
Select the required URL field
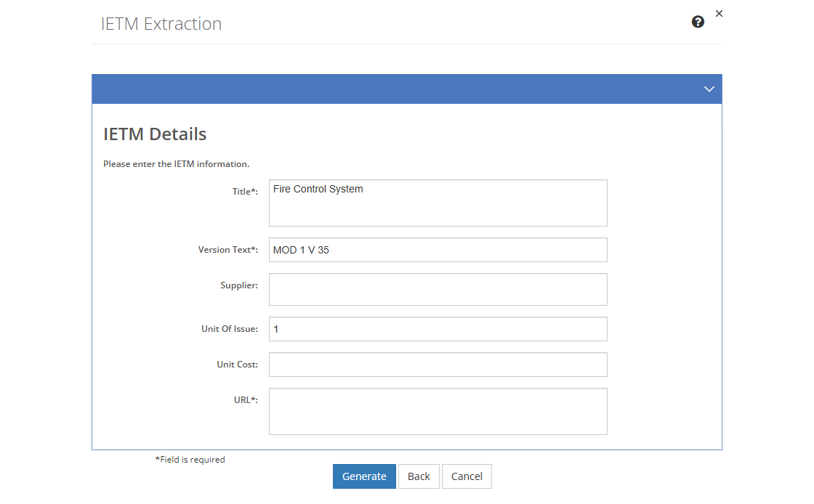pos(438,410)
